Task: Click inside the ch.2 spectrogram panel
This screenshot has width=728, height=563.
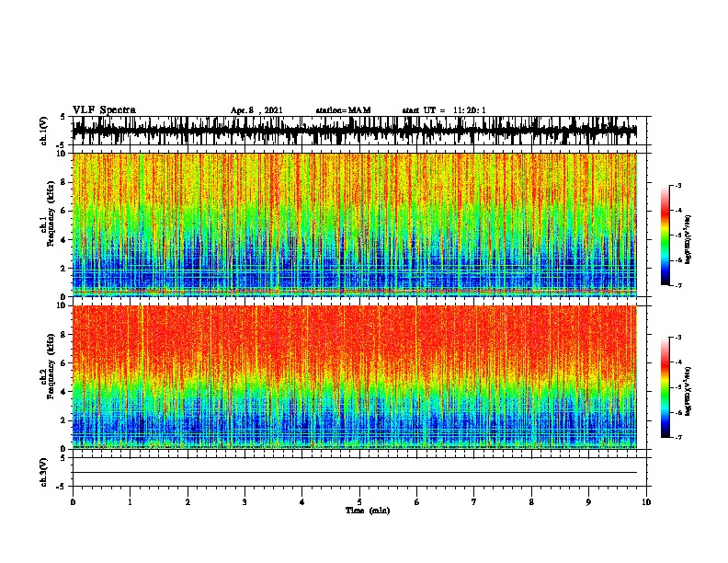Action: [x=355, y=377]
